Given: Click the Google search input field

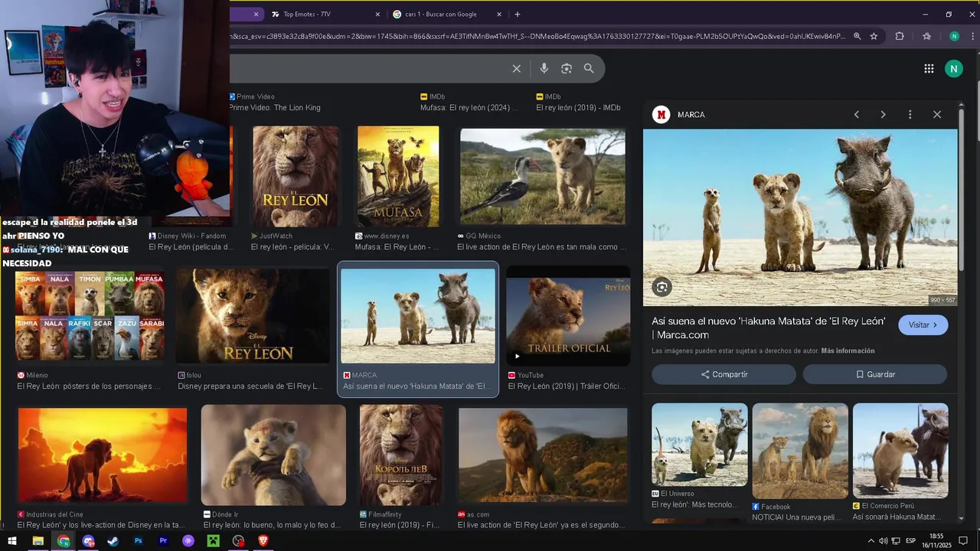Looking at the screenshot, I should pos(367,69).
